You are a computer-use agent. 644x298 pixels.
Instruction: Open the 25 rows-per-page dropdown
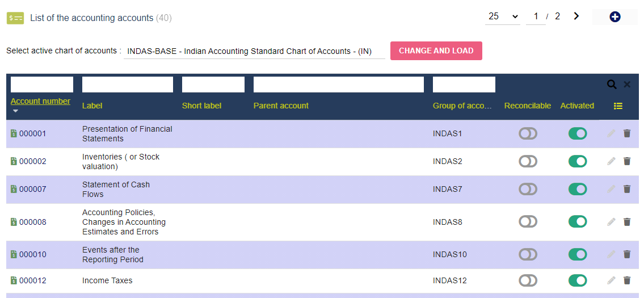[x=503, y=16]
